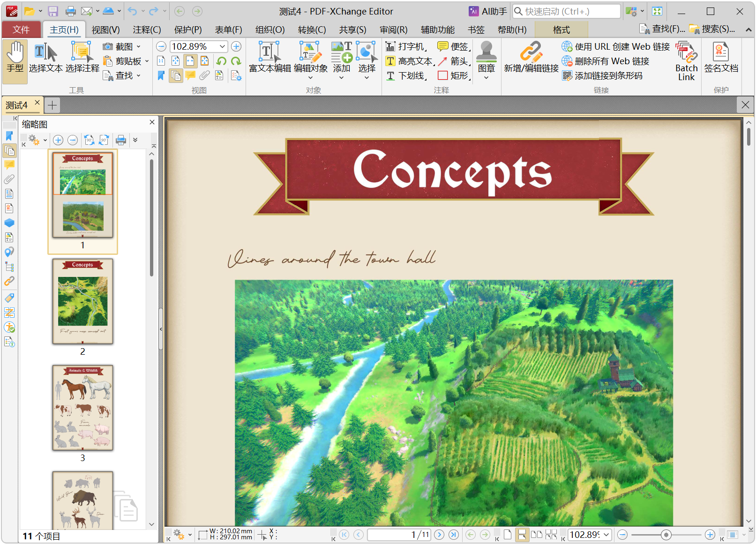Viewport: 756px width, 544px height.
Task: Open the zoom percentage dropdown in ribbon
Action: 223,46
